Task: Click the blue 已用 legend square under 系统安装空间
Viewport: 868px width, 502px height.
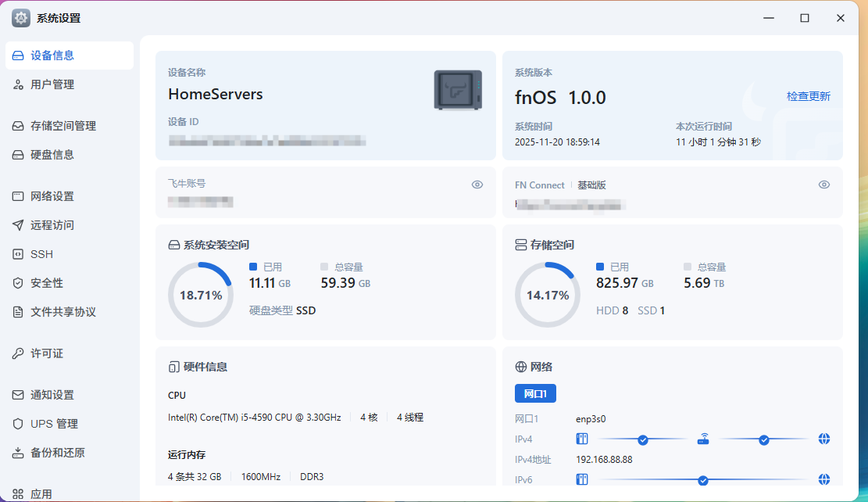Action: 253,267
